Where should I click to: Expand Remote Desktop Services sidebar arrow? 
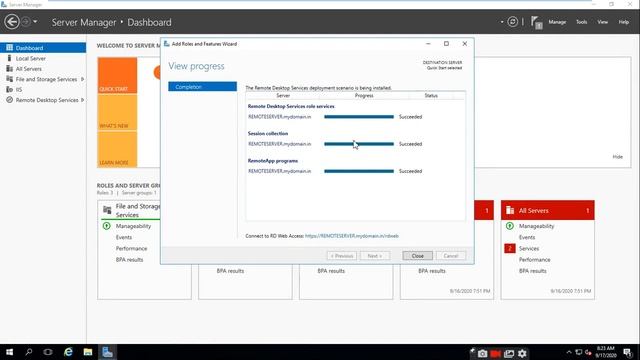(x=82, y=100)
